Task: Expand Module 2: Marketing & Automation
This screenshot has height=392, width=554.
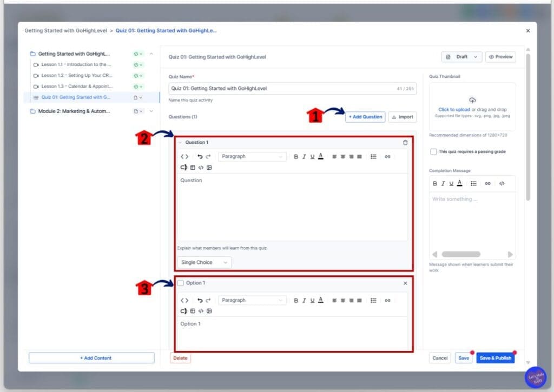Action: tap(151, 111)
